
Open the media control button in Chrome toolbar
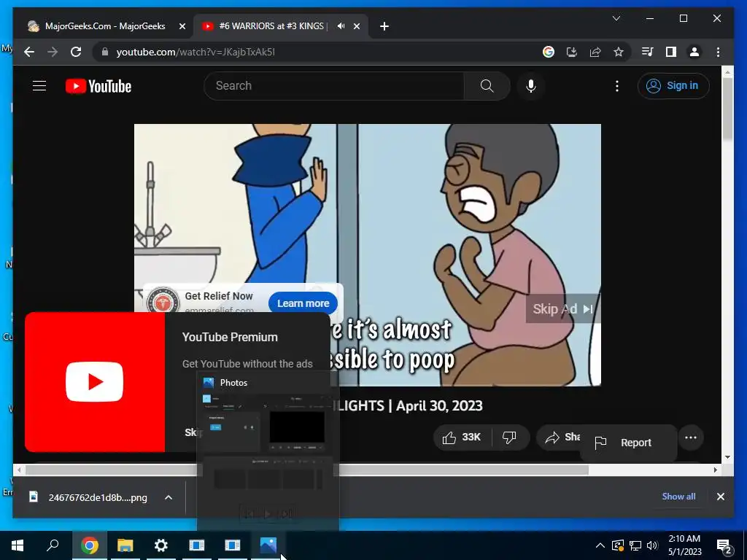coord(647,52)
